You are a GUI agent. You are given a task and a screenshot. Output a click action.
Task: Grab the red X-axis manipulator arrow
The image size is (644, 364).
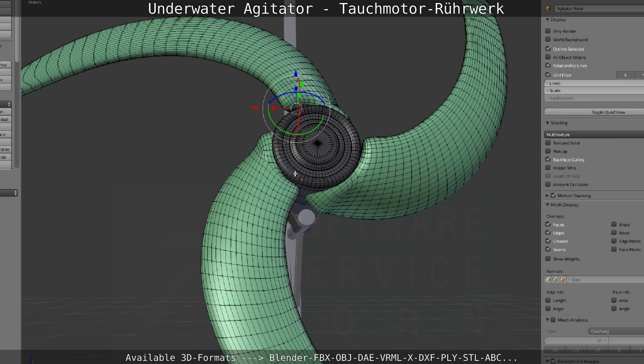255,107
